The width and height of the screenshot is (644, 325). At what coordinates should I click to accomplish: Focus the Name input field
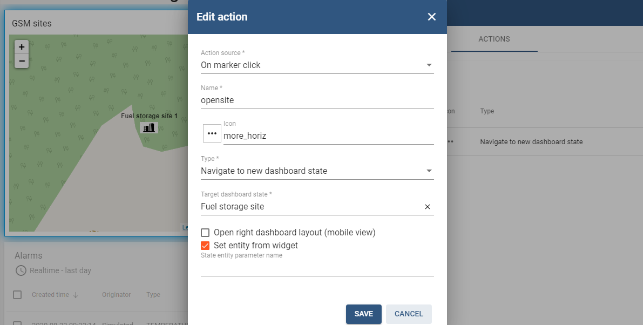click(317, 100)
